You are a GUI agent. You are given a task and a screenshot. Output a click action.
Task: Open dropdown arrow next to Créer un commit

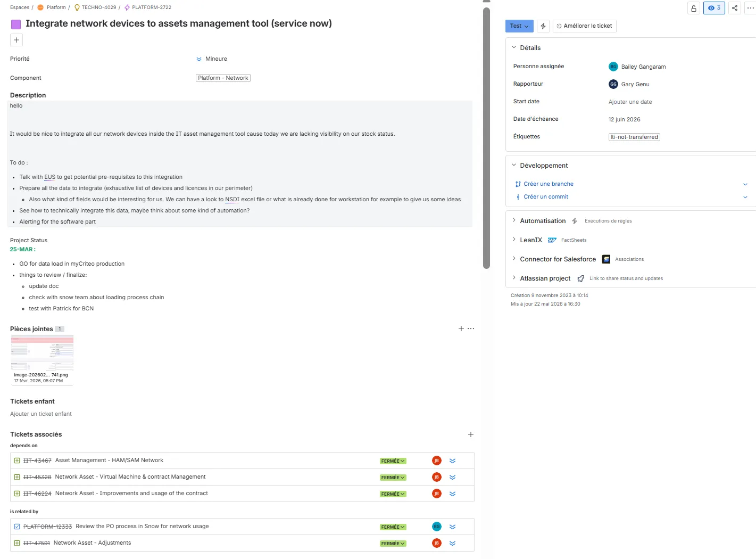coord(745,197)
